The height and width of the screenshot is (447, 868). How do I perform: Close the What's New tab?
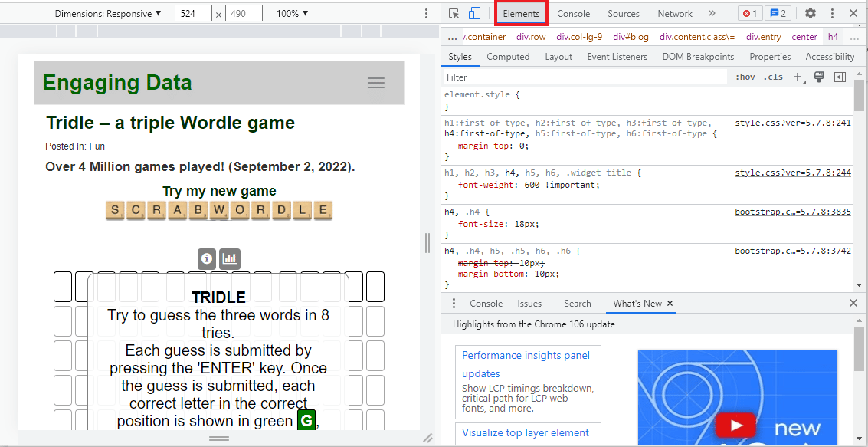(x=670, y=303)
